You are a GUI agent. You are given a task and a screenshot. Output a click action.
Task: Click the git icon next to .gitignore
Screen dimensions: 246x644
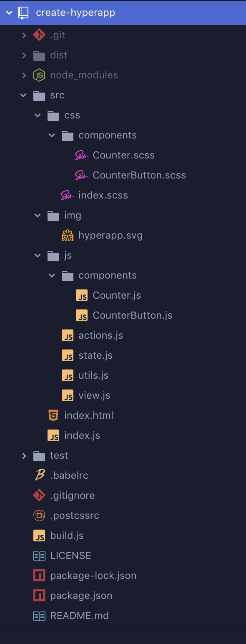[39, 496]
